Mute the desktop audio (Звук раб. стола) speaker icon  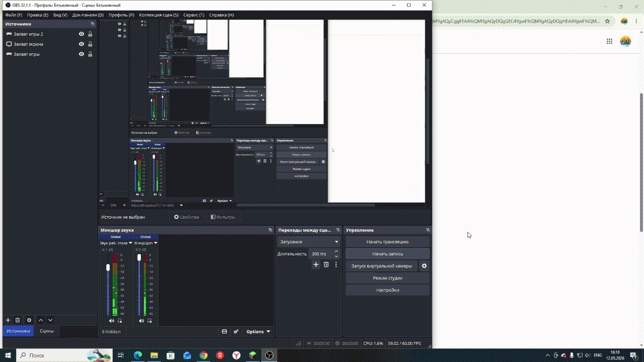point(112,321)
